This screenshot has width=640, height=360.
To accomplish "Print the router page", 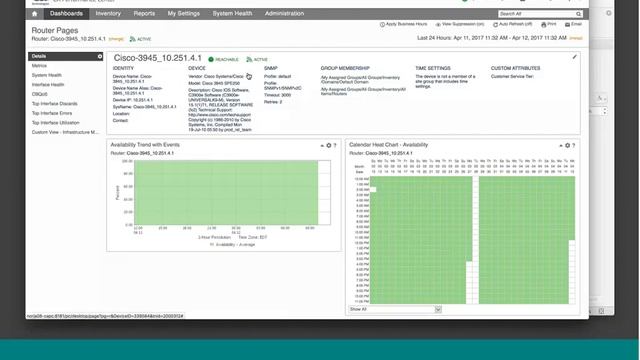I will pos(549,24).
